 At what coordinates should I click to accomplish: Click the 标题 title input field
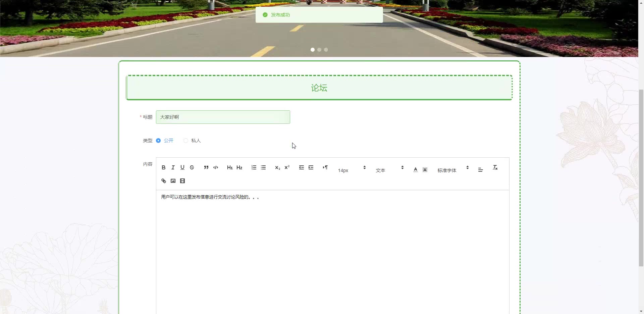tap(223, 117)
